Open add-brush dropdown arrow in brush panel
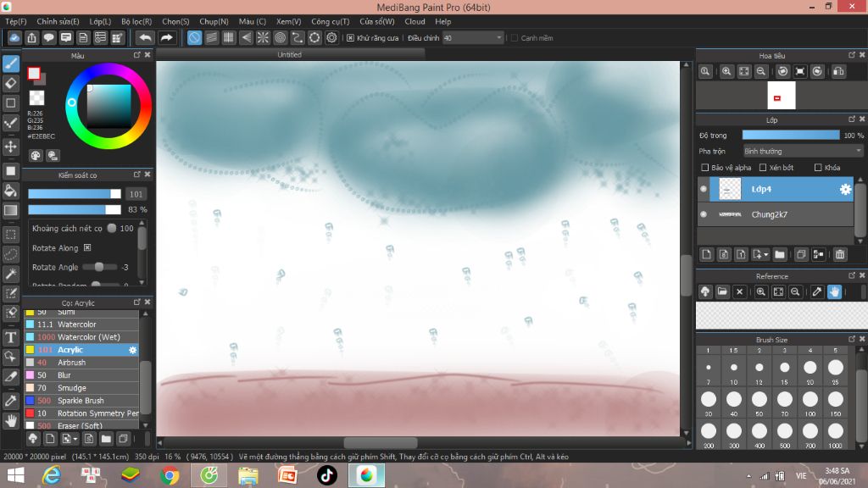The height and width of the screenshot is (488, 868). [75, 439]
